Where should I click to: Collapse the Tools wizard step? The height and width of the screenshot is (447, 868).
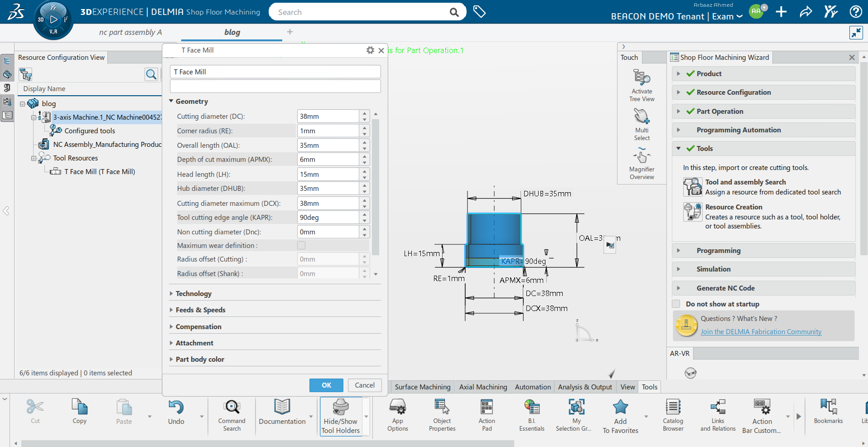678,148
